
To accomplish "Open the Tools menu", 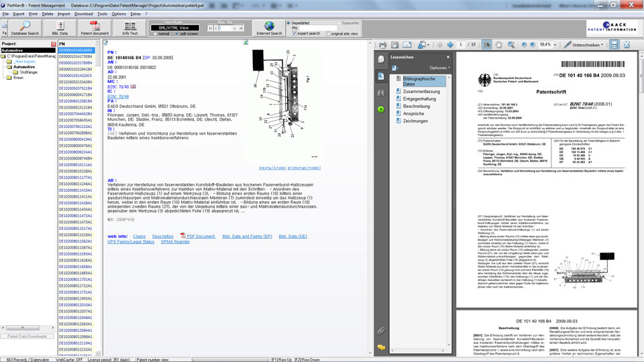I will (x=102, y=13).
